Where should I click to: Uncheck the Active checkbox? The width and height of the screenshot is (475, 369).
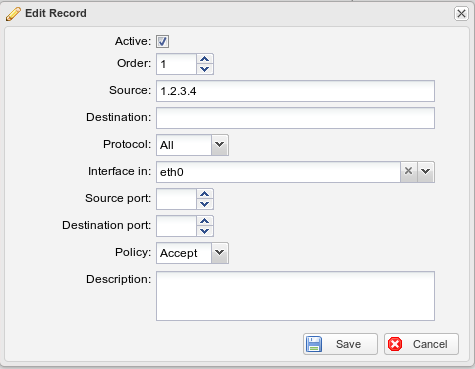(163, 41)
